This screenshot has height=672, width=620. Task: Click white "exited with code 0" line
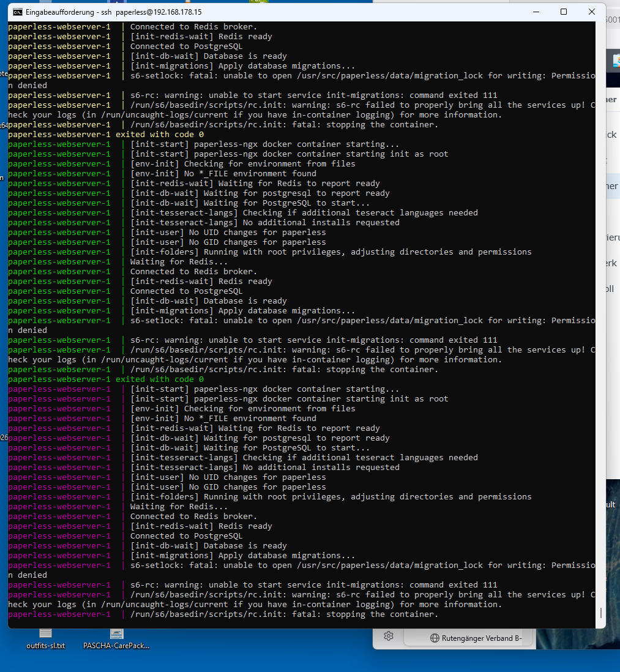(106, 135)
